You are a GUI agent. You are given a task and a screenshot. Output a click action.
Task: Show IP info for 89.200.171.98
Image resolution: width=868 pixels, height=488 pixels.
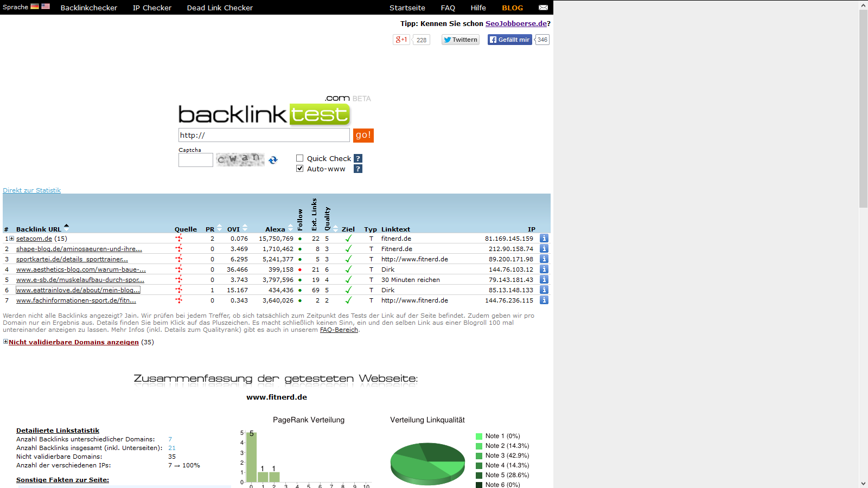coord(544,259)
